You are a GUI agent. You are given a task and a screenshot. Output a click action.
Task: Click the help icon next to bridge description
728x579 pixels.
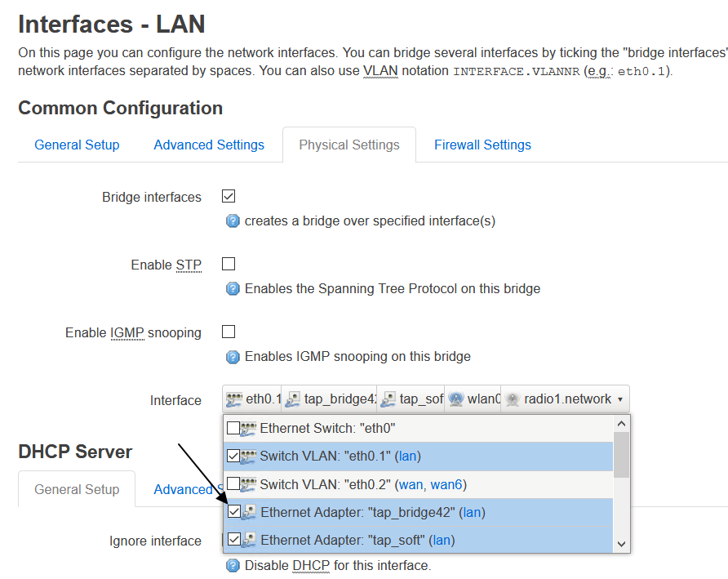pos(233,220)
